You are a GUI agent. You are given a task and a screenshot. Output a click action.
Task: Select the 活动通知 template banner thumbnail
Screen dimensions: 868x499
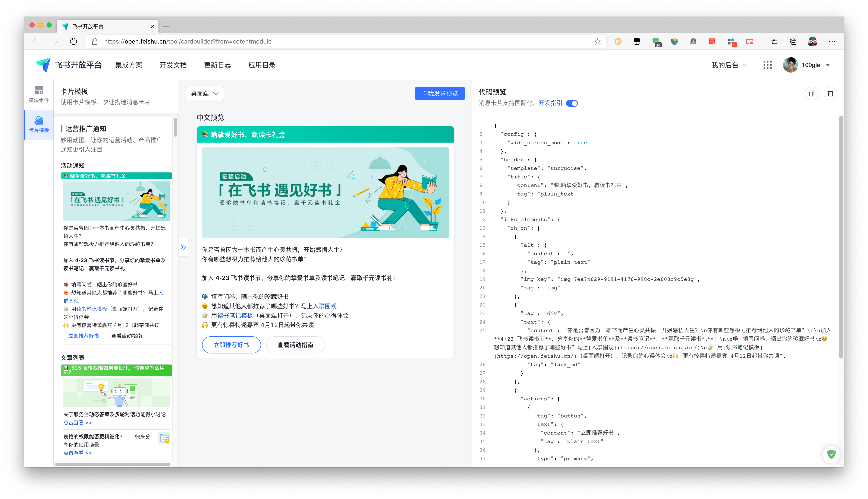(x=117, y=201)
